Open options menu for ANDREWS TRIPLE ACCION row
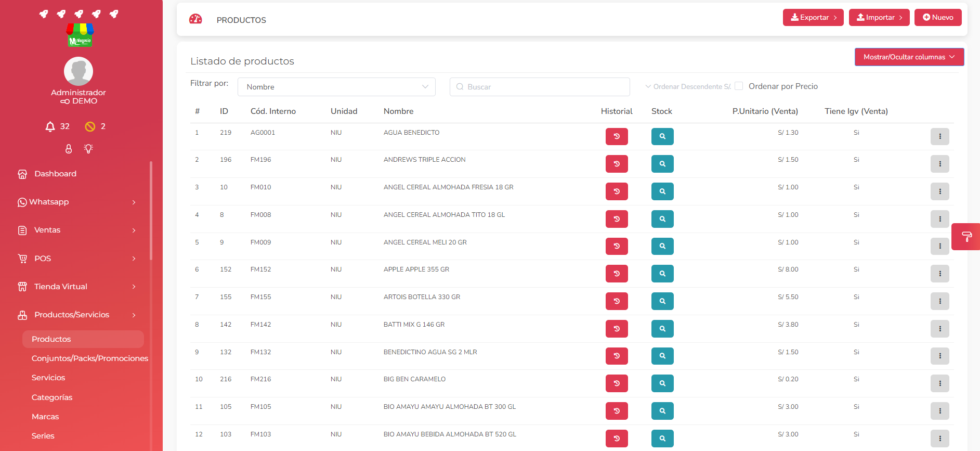This screenshot has width=980, height=451. pyautogui.click(x=940, y=164)
